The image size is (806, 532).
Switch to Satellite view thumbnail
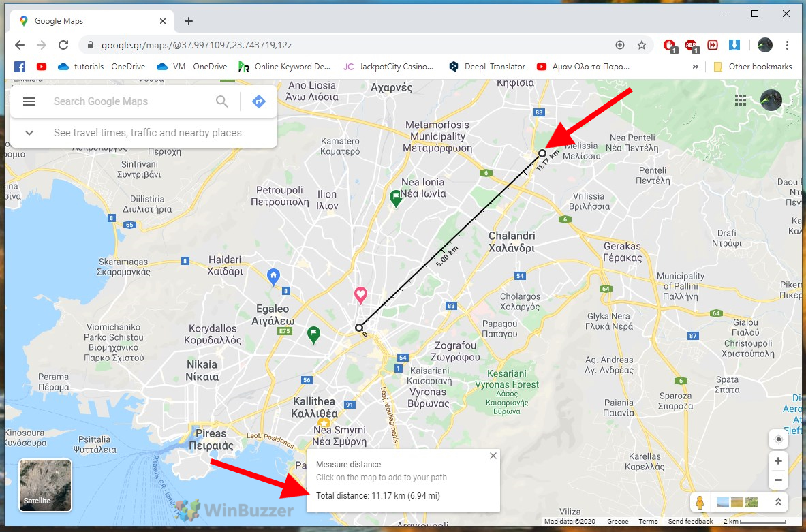coord(45,485)
